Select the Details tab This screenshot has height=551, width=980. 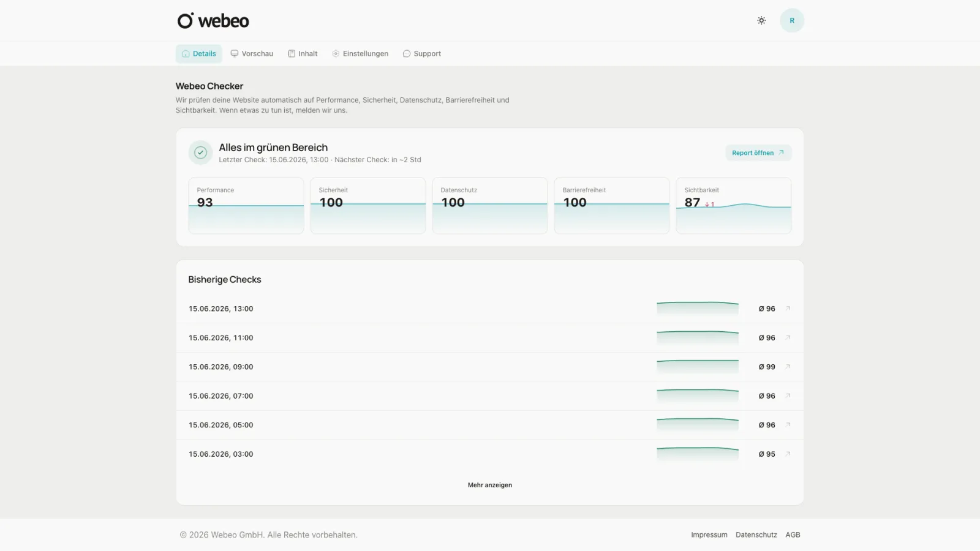point(199,54)
